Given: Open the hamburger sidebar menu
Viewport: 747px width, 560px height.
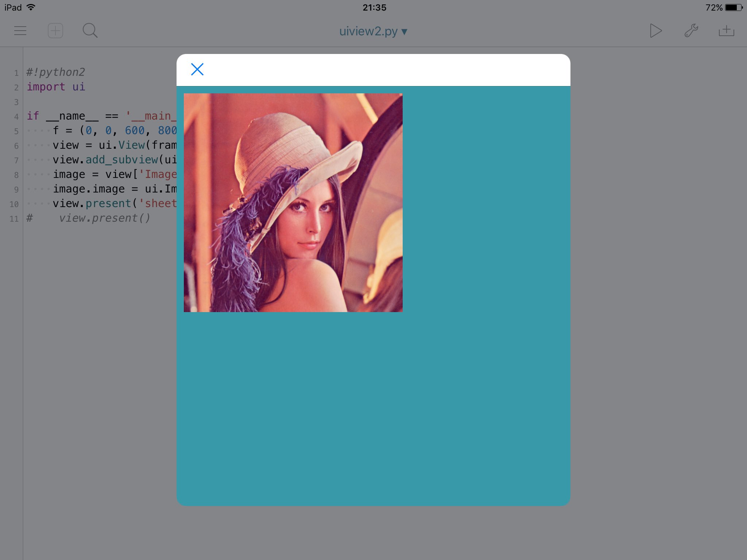Looking at the screenshot, I should point(20,31).
